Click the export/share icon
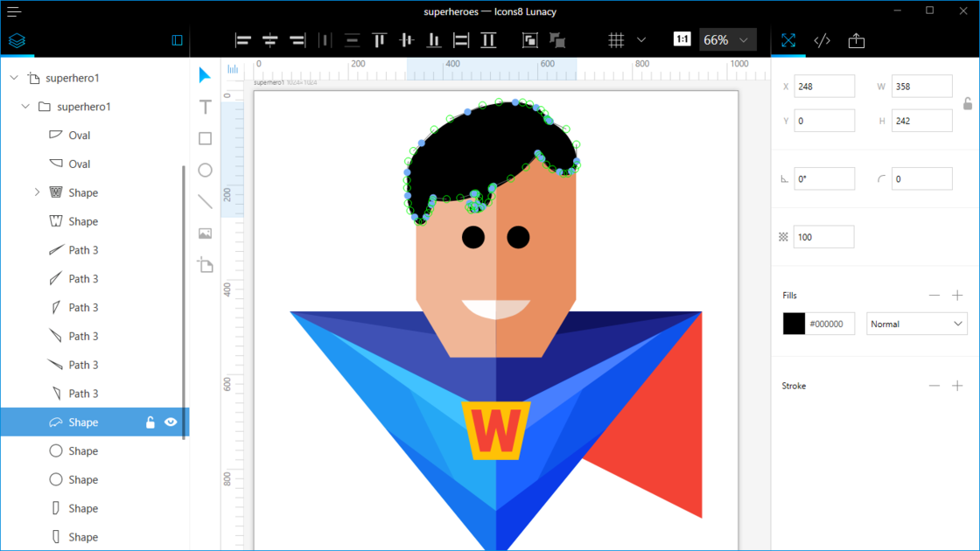 tap(856, 39)
